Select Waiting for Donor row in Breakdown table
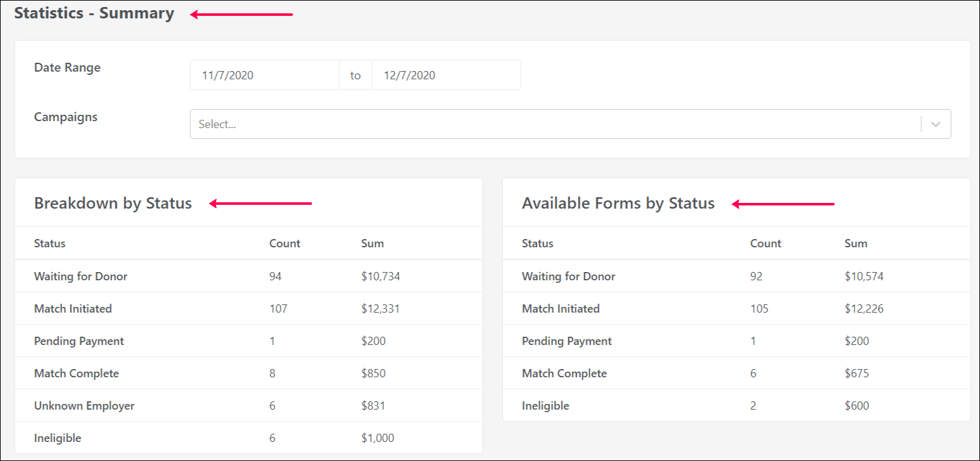 80,276
